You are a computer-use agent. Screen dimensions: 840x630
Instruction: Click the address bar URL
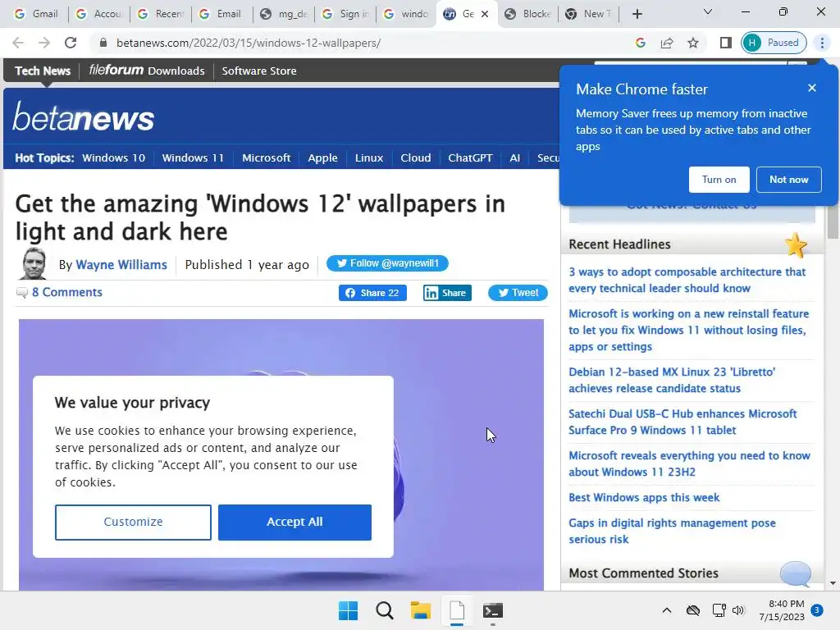click(x=249, y=43)
